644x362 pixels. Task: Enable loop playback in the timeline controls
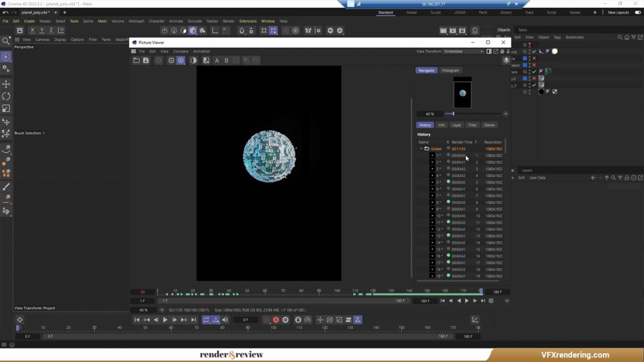[x=206, y=320]
